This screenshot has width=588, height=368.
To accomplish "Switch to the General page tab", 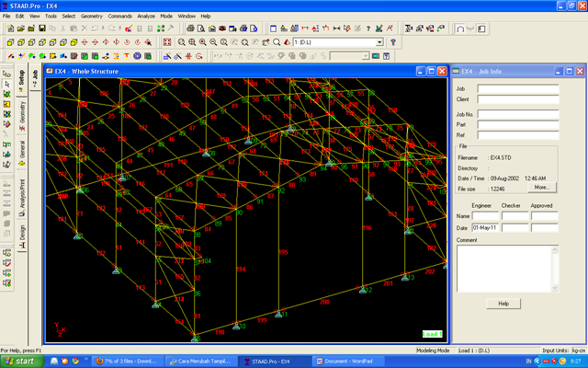I will point(22,153).
